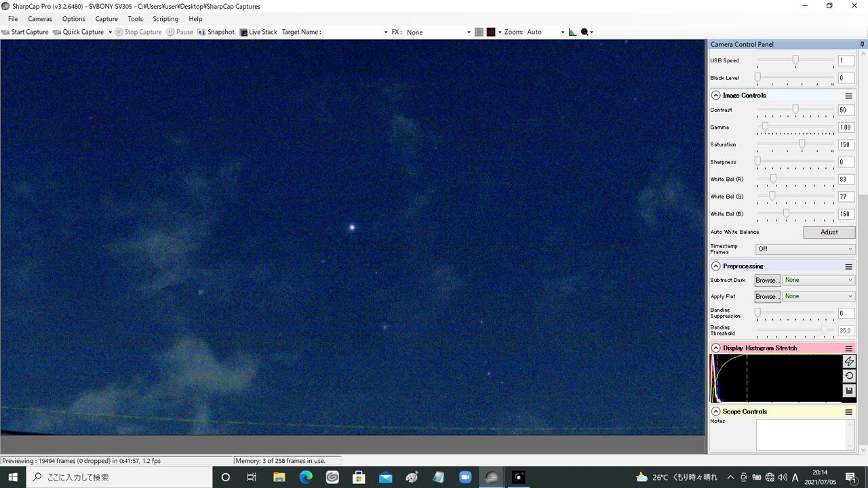Click the Start Capture camera icon
868x488 pixels.
5,32
